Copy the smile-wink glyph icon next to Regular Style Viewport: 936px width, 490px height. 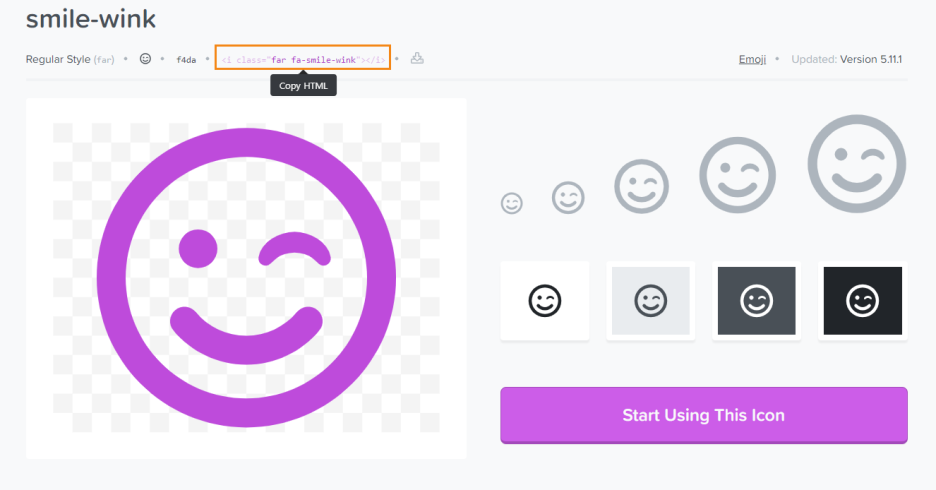[145, 58]
